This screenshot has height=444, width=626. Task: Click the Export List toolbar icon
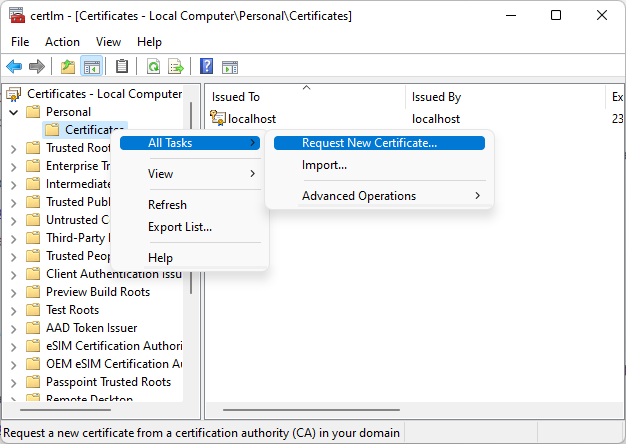176,67
